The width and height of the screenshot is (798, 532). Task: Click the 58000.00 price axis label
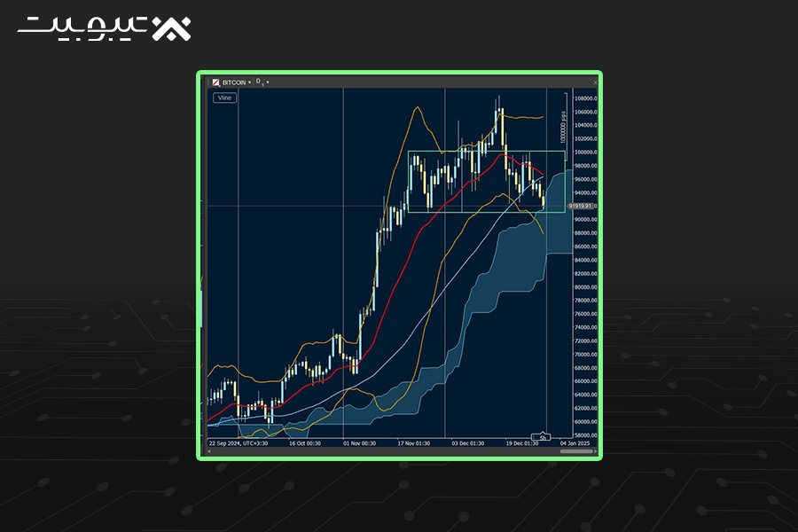tap(586, 435)
